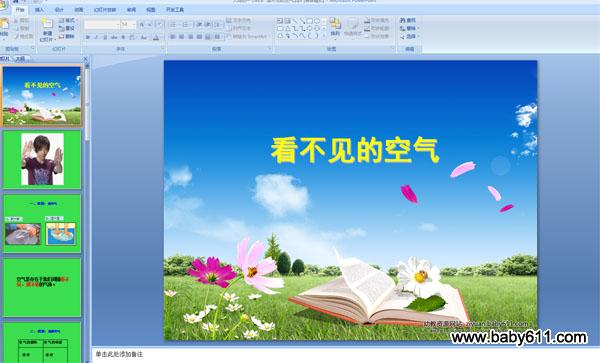Viewport: 600px width, 363px height.
Task: Click the Reset (重设) slide button
Action: pos(67,28)
